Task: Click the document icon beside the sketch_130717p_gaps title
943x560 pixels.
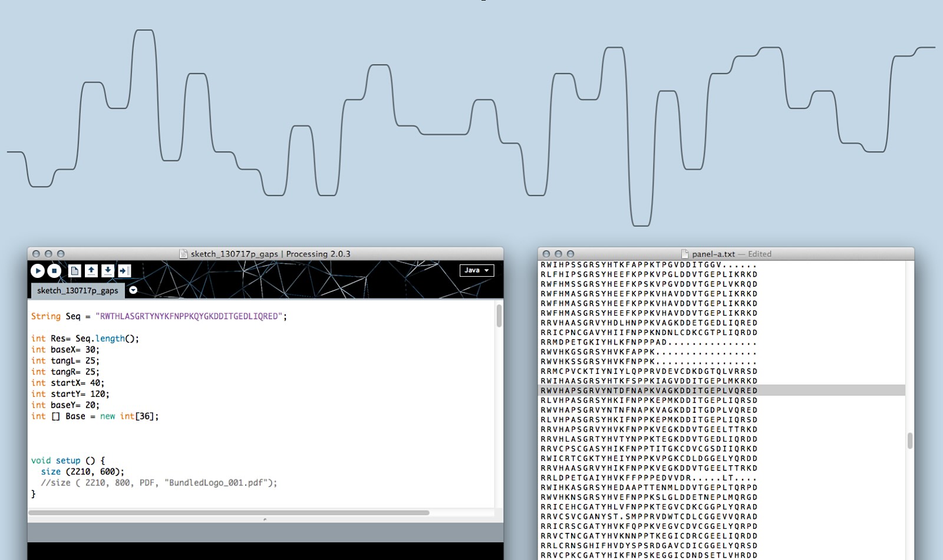Action: coord(183,254)
